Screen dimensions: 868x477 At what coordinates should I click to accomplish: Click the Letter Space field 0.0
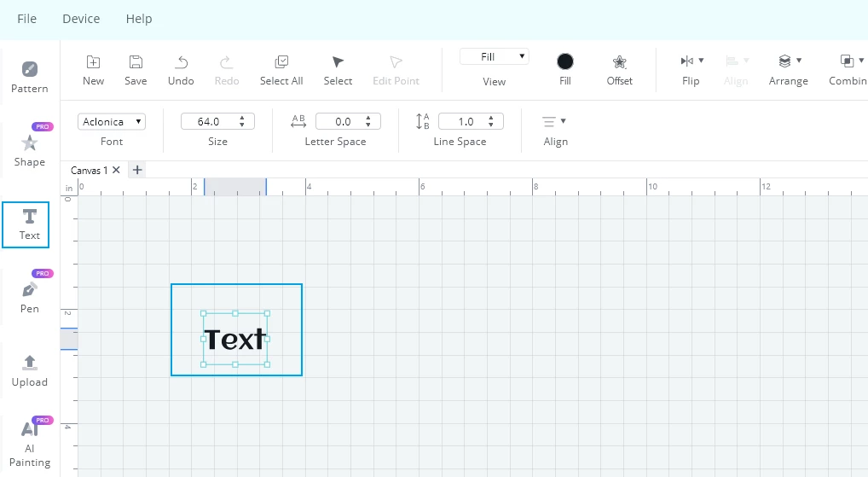[348, 121]
